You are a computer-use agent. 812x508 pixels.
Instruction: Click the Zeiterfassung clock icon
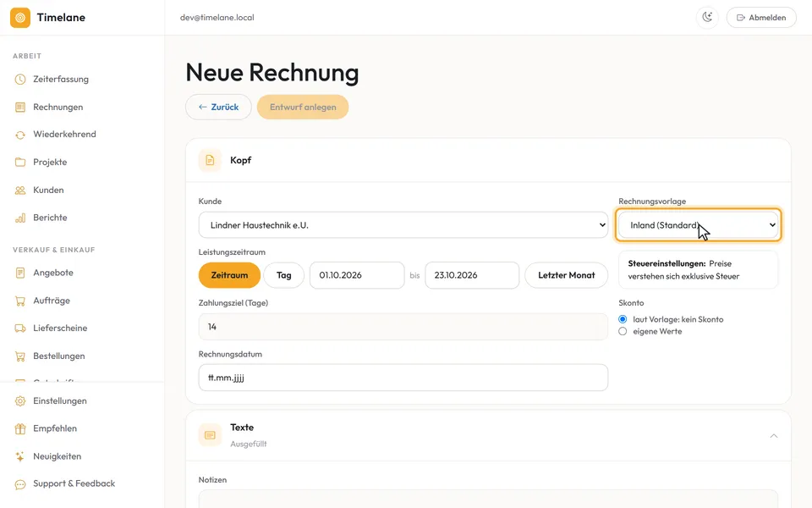(20, 80)
